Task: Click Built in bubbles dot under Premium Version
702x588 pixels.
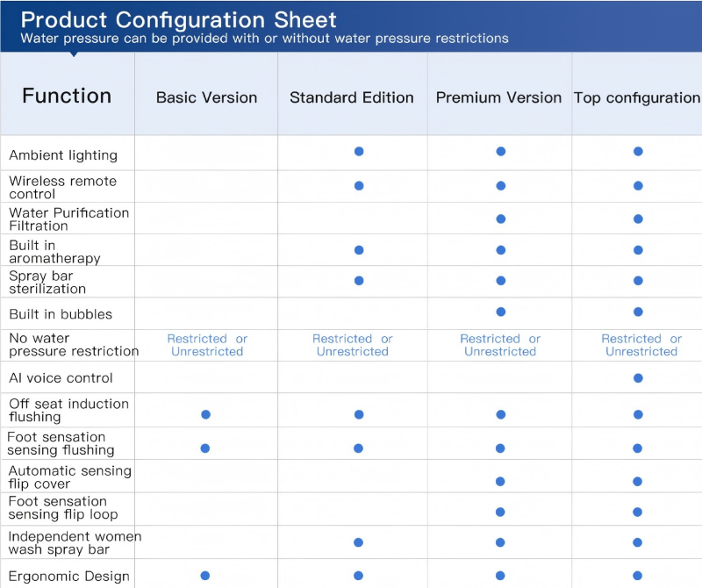Action: pos(500,312)
